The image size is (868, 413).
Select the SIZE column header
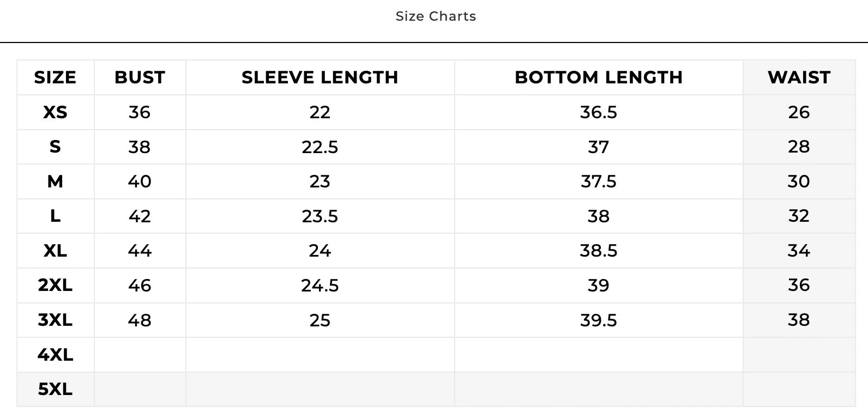tap(55, 77)
